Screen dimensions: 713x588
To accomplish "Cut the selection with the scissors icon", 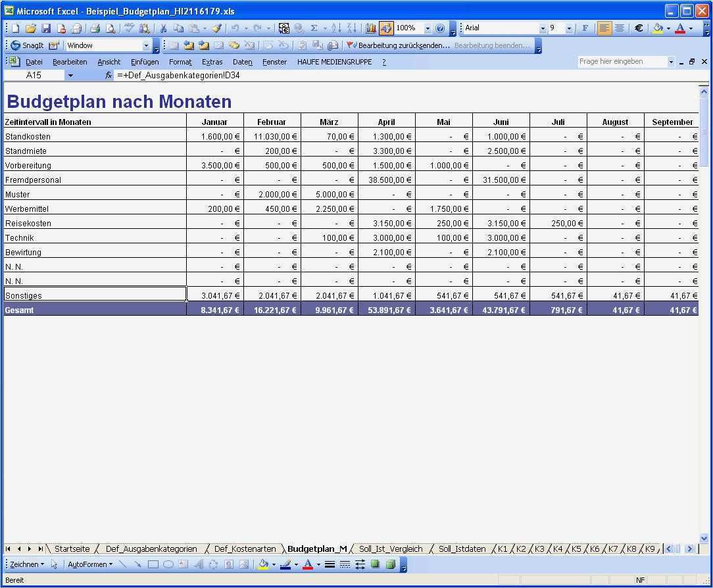I will point(163,28).
